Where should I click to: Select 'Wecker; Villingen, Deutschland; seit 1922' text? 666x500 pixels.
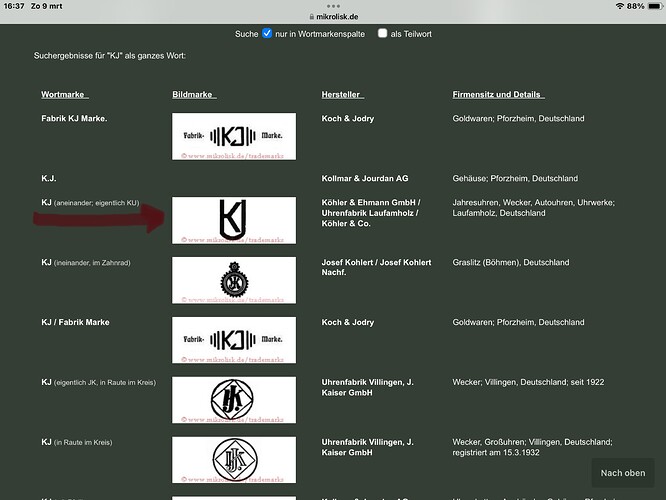click(528, 382)
